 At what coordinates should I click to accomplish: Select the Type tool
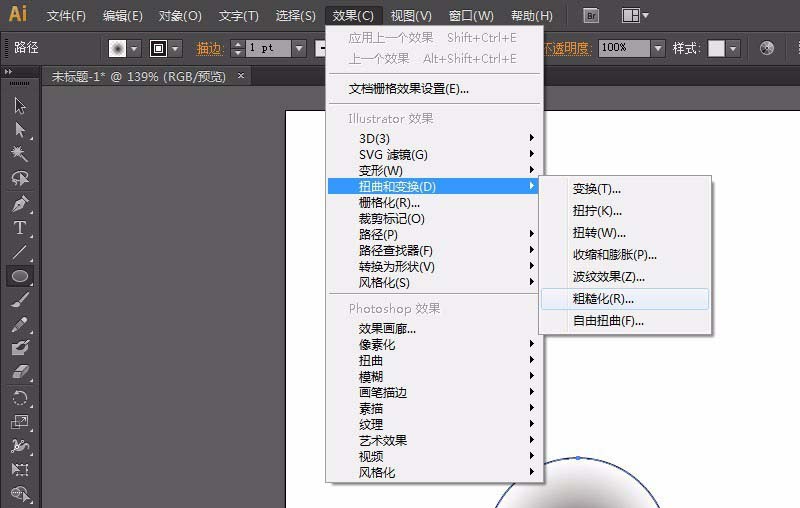tap(20, 227)
